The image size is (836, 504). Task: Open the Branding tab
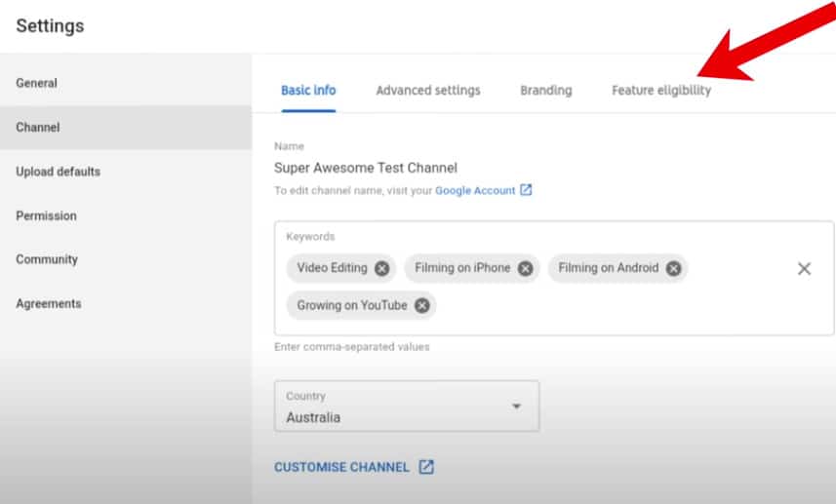[x=545, y=91]
